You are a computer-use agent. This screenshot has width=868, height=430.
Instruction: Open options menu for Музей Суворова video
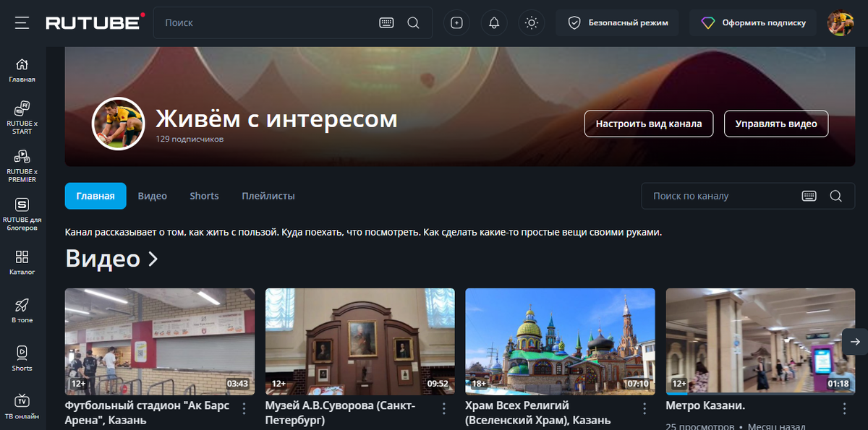click(444, 408)
